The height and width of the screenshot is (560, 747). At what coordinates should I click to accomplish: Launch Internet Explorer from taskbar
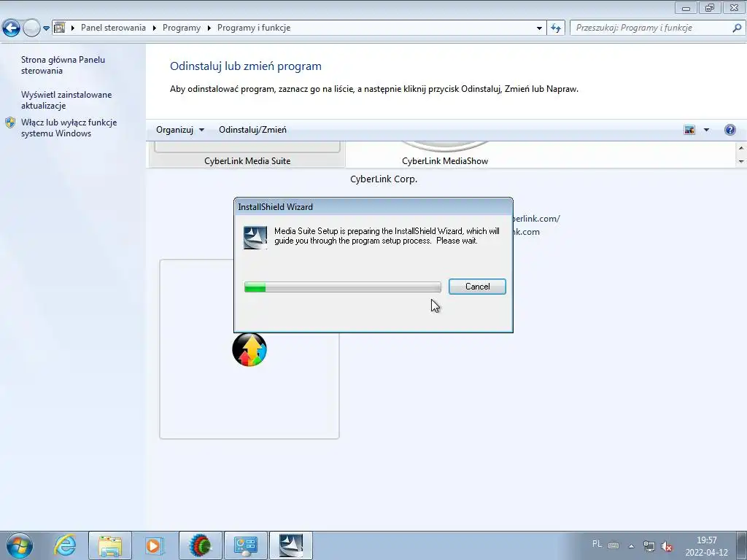click(65, 545)
